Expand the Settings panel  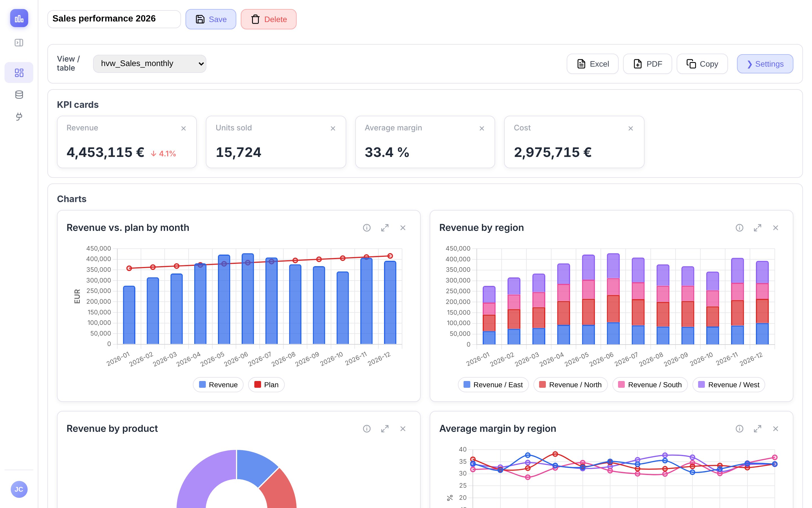click(x=765, y=64)
